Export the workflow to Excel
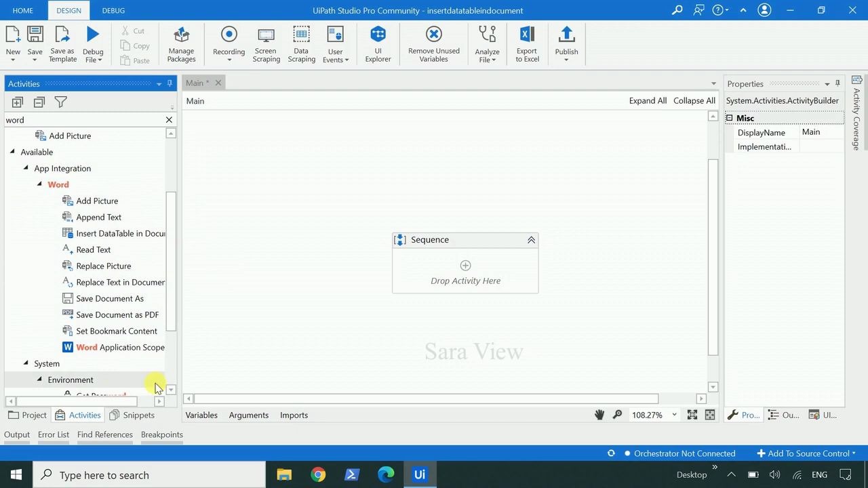Image resolution: width=868 pixels, height=488 pixels. pos(527,43)
